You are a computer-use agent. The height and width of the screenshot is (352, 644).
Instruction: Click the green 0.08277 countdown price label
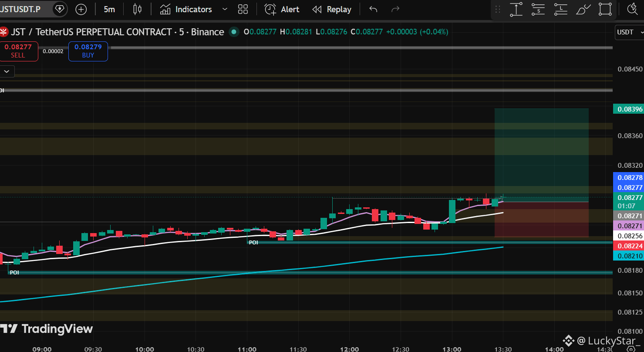628,201
